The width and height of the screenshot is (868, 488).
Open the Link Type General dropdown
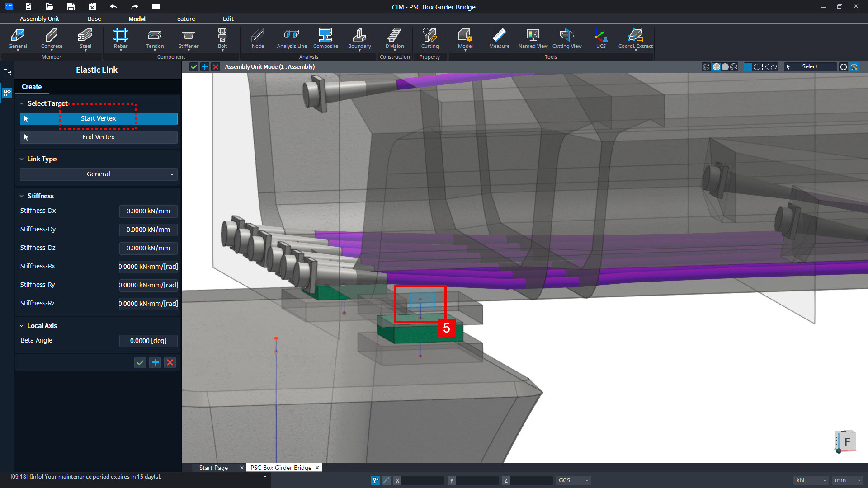coord(99,174)
